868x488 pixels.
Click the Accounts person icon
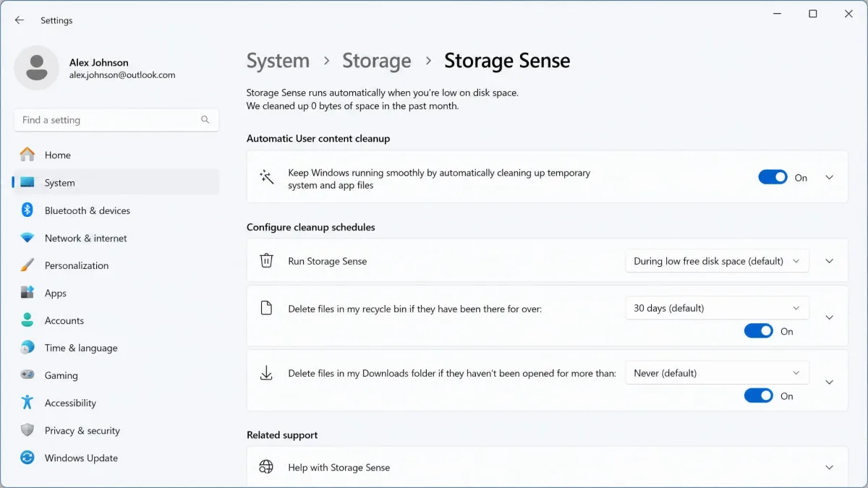27,320
